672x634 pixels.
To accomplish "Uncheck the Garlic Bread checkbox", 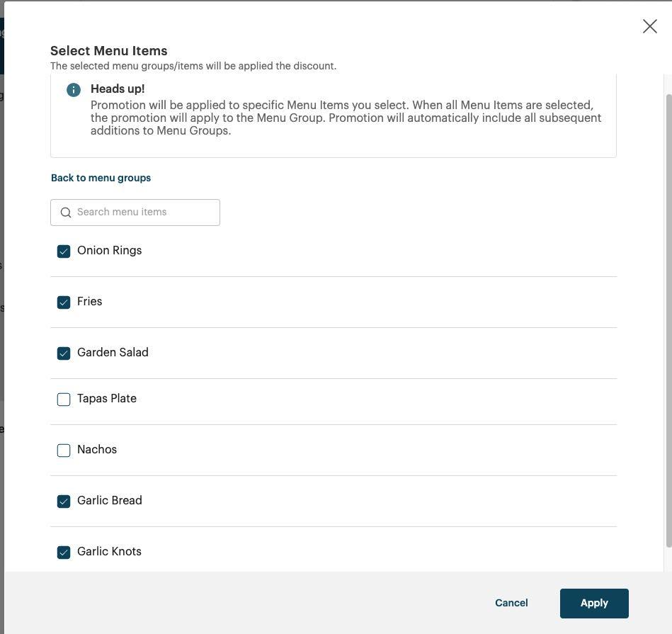I will tap(64, 501).
